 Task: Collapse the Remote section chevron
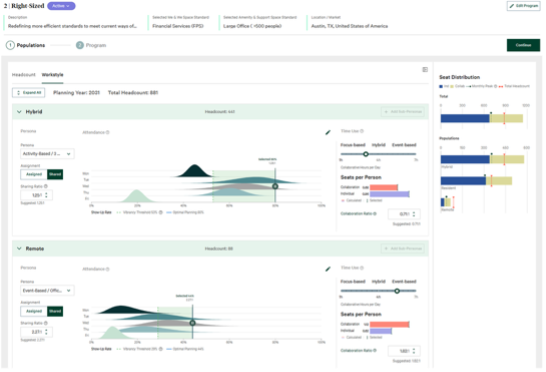pyautogui.click(x=19, y=249)
